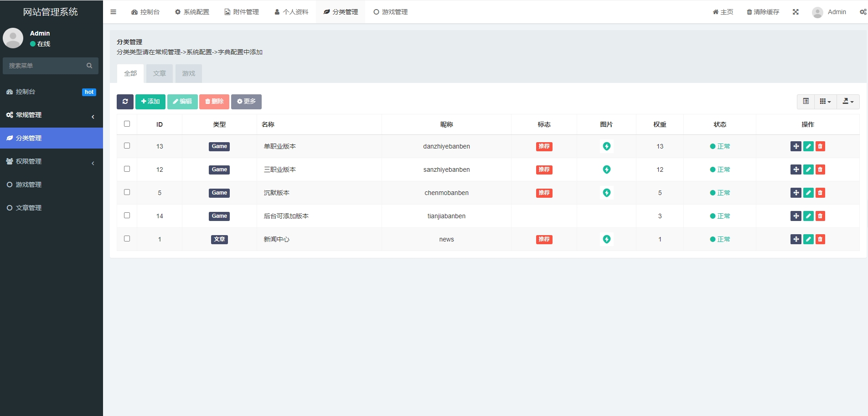Screen dimensions: 868x416
Task: Click the table view toggle icon
Action: (806, 102)
